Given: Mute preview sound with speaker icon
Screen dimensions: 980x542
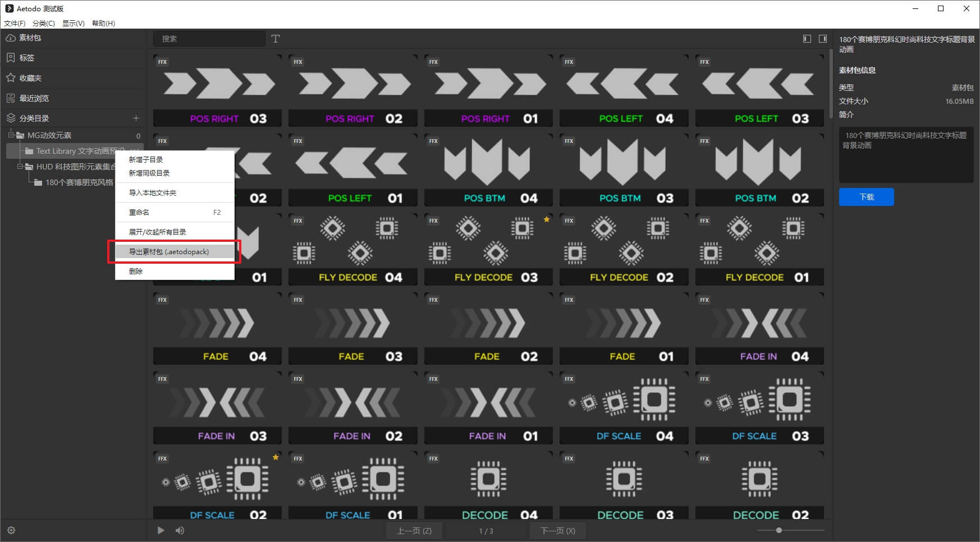Looking at the screenshot, I should coord(180,530).
